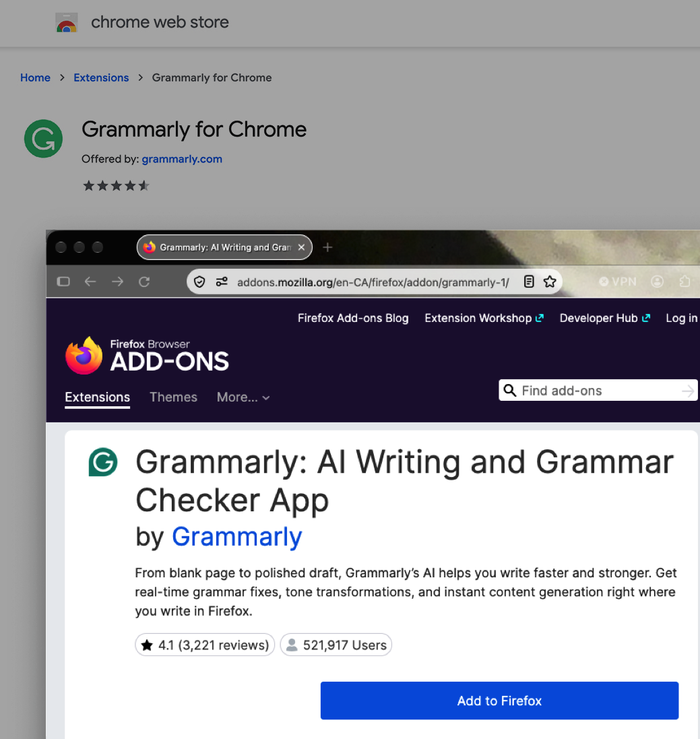Go to the Extensions breadcrumb link

(x=101, y=77)
